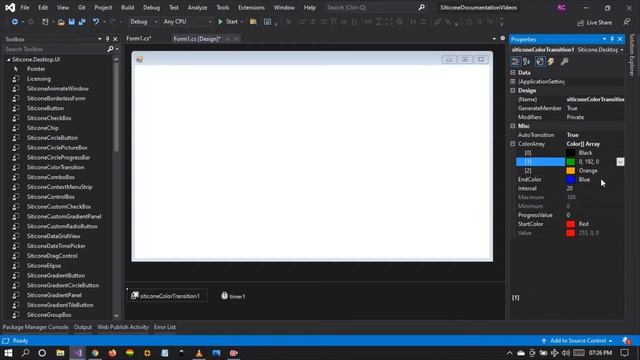640x360 pixels.
Task: Click the Search Toolbox input field
Action: pos(55,49)
